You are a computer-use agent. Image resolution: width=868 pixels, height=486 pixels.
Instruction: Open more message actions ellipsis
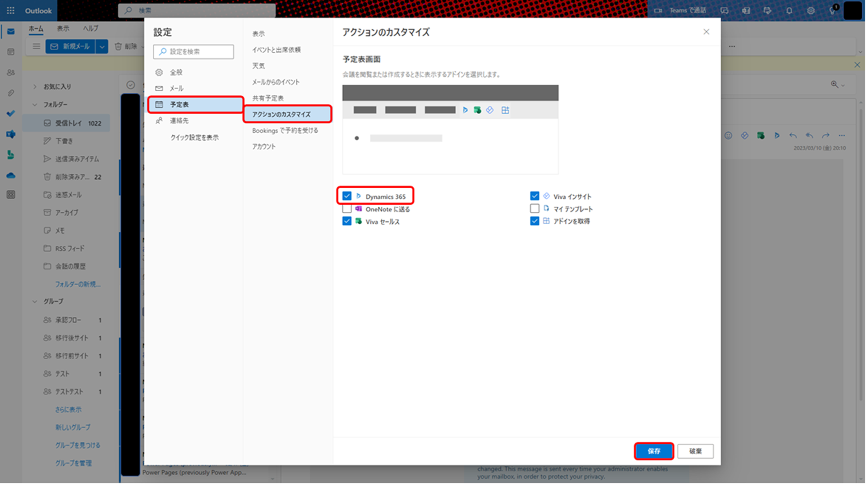point(842,136)
